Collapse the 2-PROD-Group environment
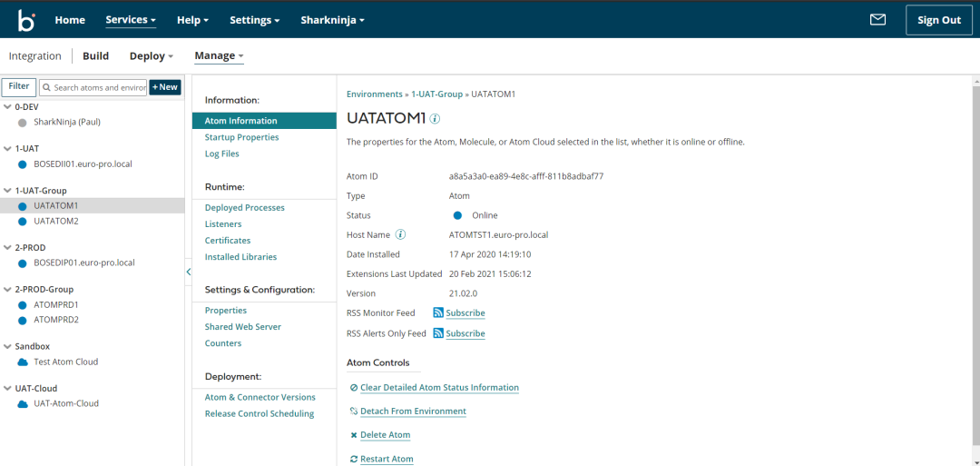Image resolution: width=980 pixels, height=466 pixels. coord(7,290)
